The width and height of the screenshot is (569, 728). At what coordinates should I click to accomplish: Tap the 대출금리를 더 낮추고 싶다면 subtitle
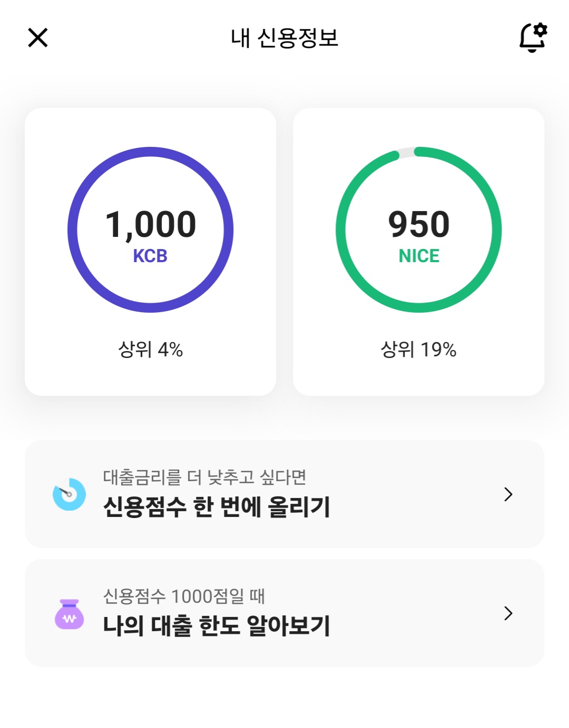click(x=204, y=477)
